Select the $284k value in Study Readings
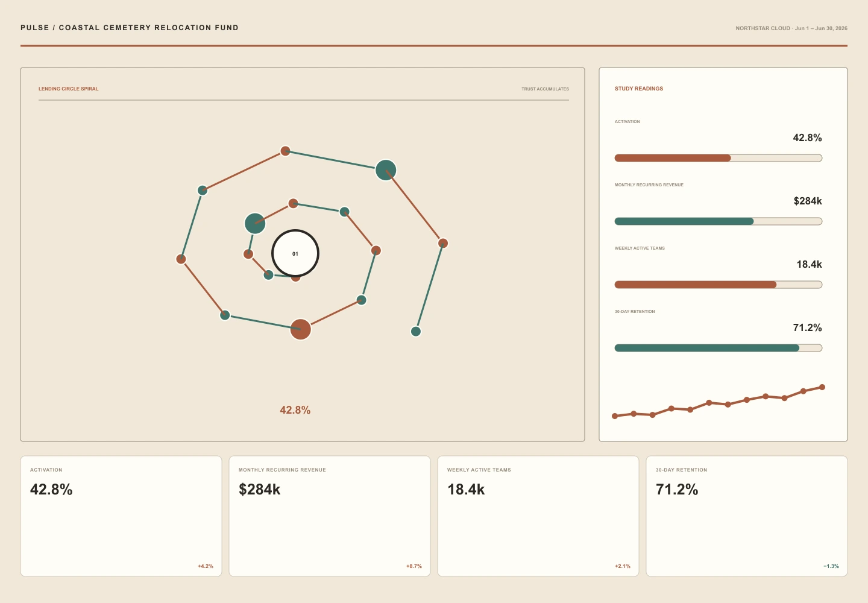The height and width of the screenshot is (603, 868). click(808, 201)
